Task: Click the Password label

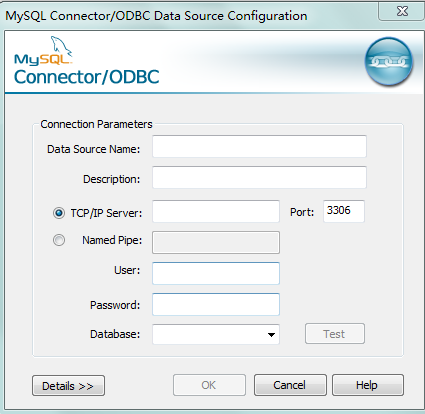Action: pyautogui.click(x=115, y=305)
